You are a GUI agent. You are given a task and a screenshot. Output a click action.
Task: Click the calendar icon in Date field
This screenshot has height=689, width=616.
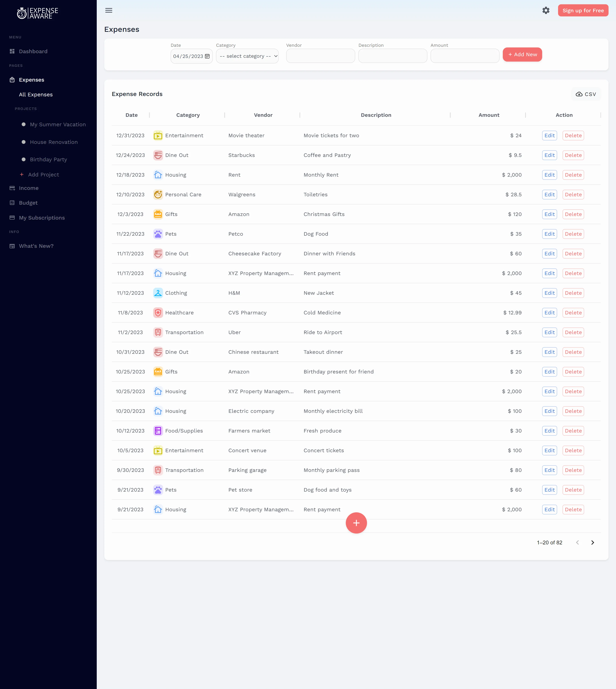click(207, 56)
